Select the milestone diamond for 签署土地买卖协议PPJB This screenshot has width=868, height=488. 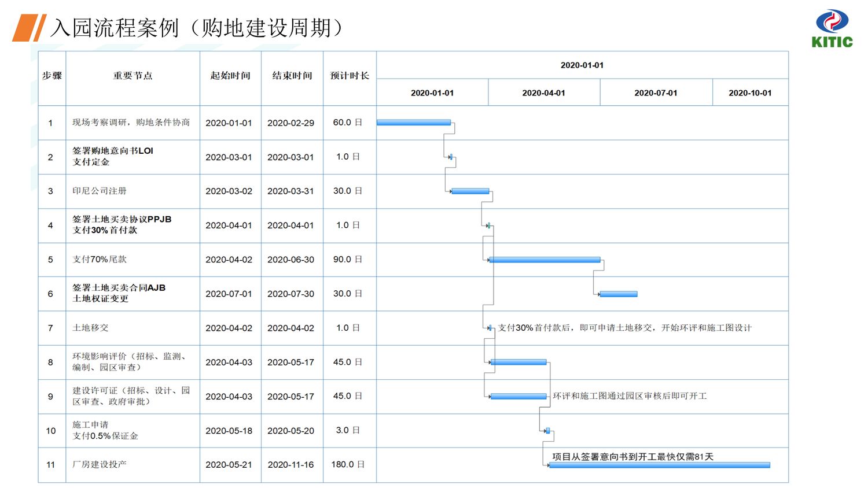click(488, 225)
